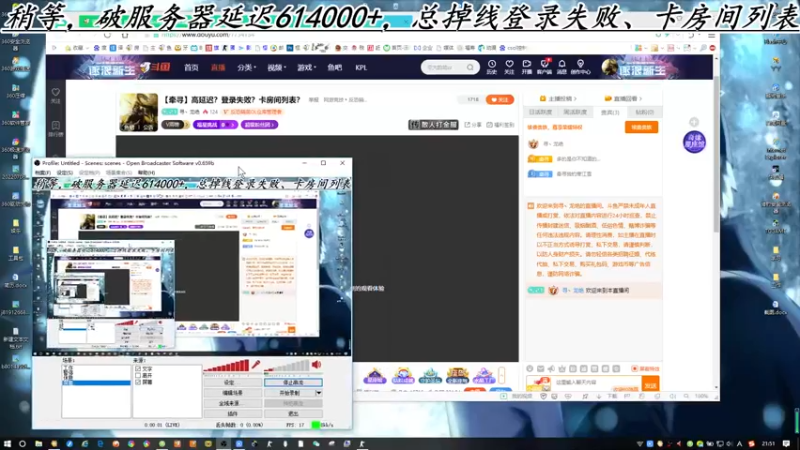
Task: Open the 开播 start-streaming icon in header
Action: coord(527,66)
